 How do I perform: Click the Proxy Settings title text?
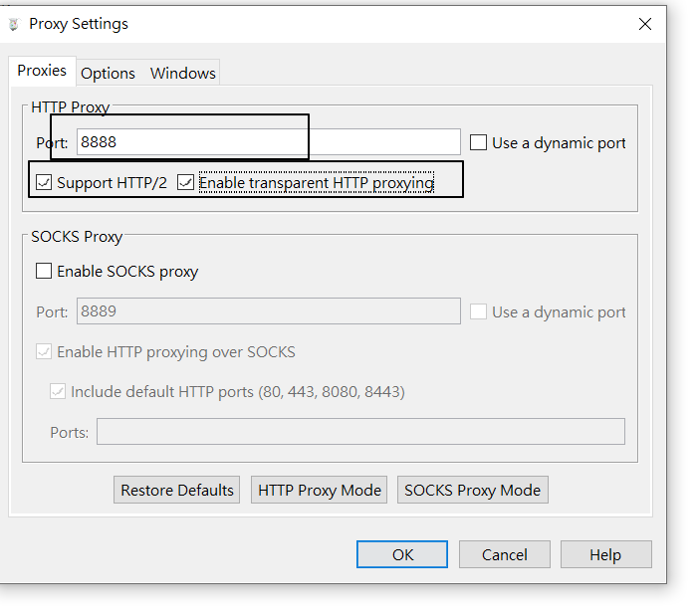coord(79,24)
